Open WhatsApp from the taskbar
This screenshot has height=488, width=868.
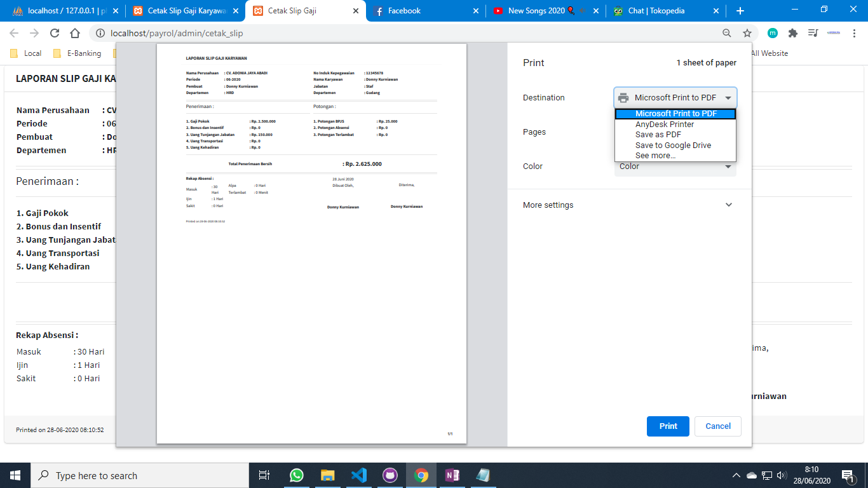[x=297, y=475]
